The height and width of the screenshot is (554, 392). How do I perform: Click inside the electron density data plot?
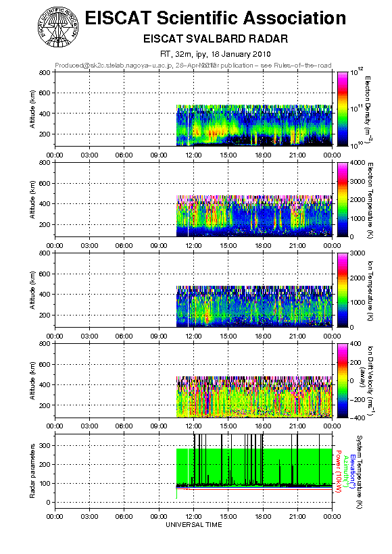[x=254, y=126]
